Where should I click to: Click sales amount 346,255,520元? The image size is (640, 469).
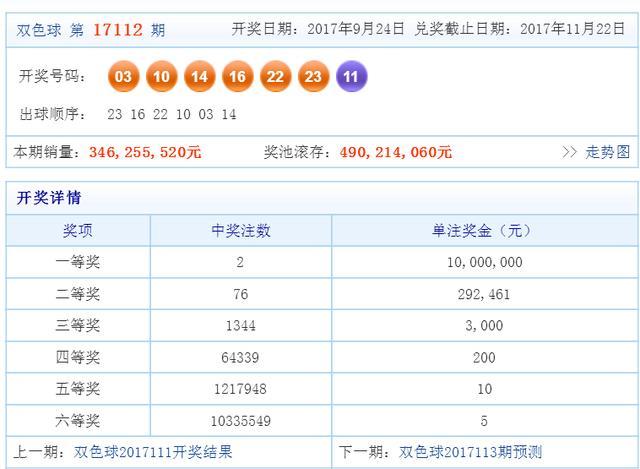145,152
